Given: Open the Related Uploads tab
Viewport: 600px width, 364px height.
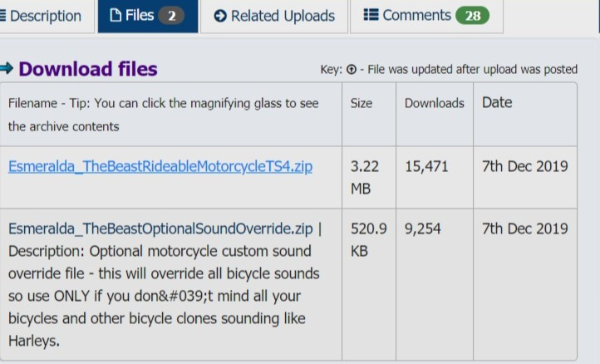Looking at the screenshot, I should pyautogui.click(x=274, y=16).
